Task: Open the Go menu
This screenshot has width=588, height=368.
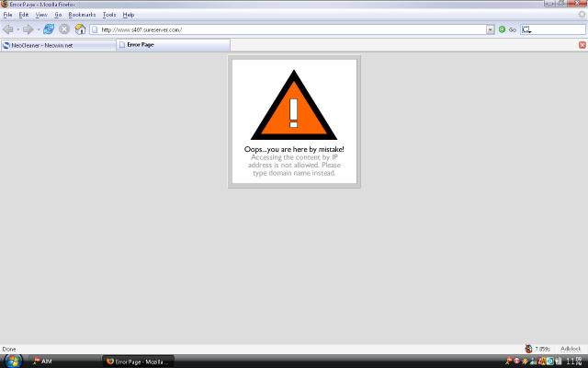Action: (58, 15)
